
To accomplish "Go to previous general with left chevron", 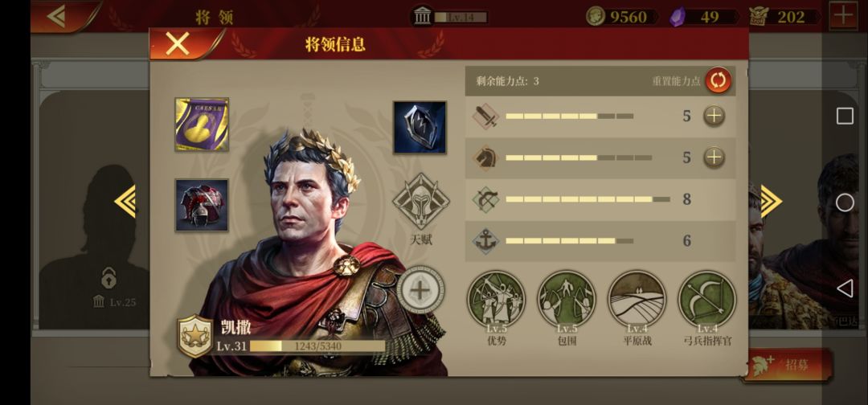I will pyautogui.click(x=125, y=202).
